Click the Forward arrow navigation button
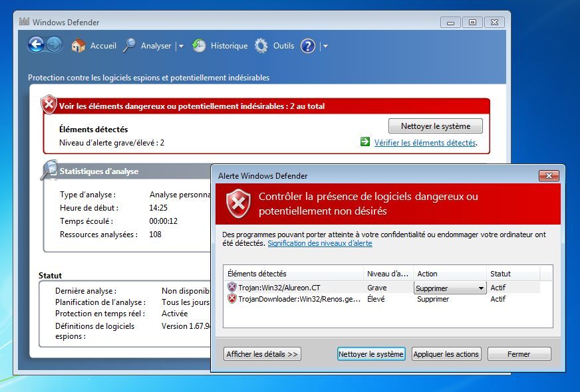 point(55,45)
